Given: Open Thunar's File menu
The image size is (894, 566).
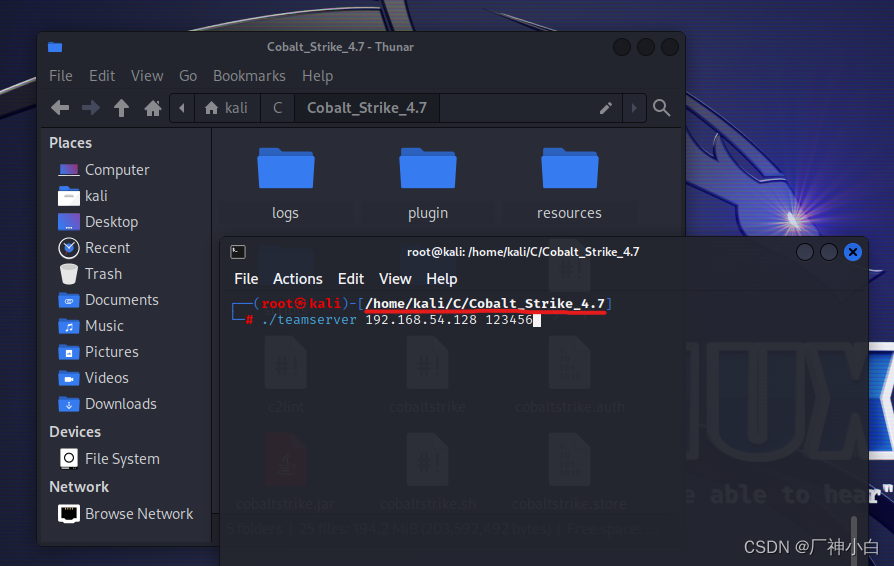Looking at the screenshot, I should [x=60, y=76].
